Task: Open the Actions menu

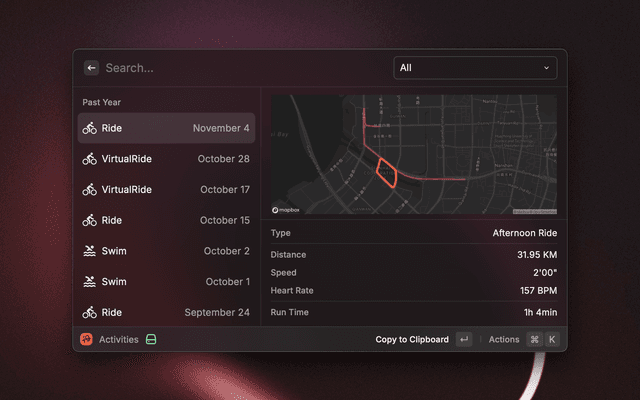Action: 504,340
